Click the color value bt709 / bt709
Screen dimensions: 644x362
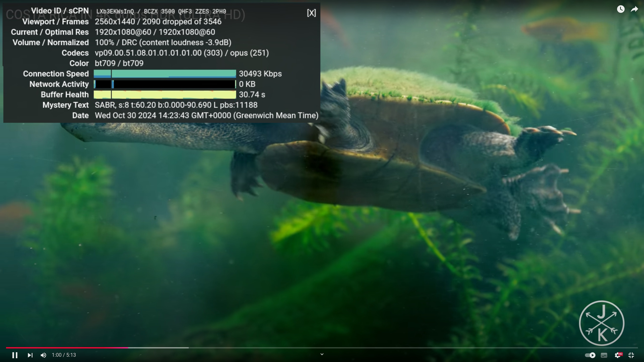click(119, 63)
